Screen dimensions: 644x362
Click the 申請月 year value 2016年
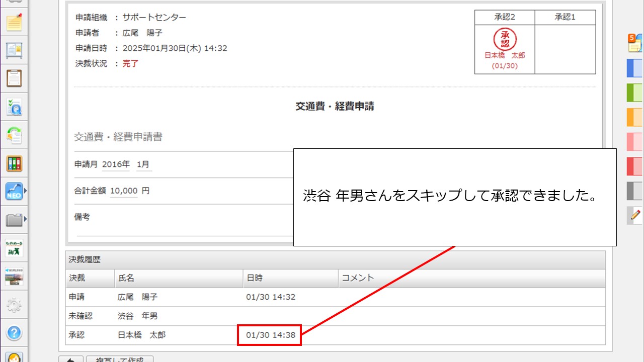coord(116,164)
